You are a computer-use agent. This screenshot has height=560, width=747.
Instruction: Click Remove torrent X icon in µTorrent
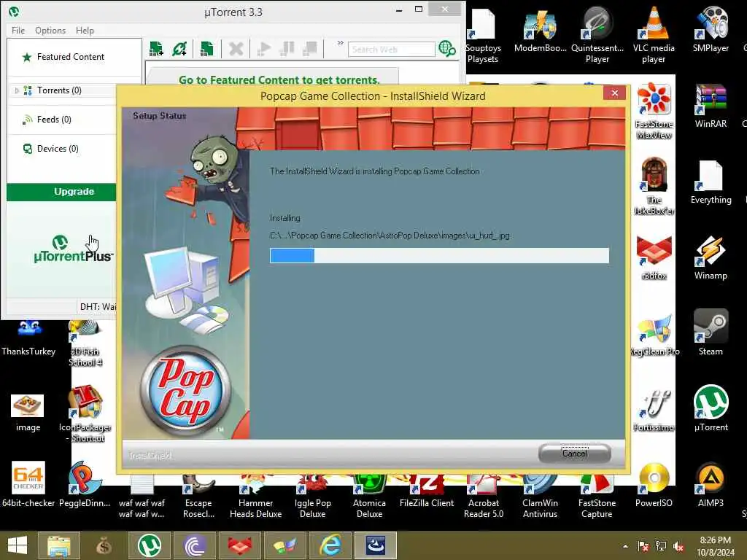pos(236,49)
